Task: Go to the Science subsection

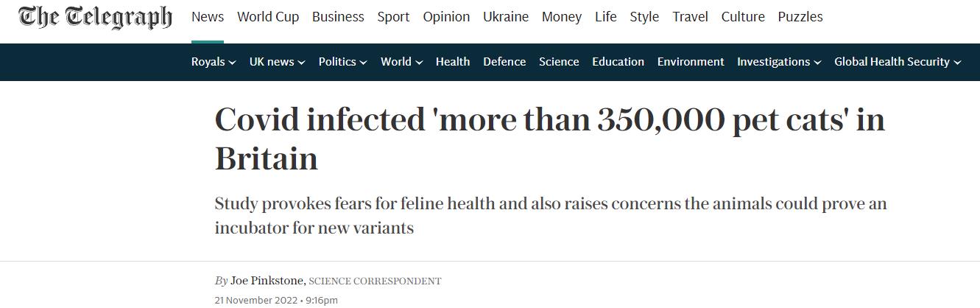Action: click(559, 62)
